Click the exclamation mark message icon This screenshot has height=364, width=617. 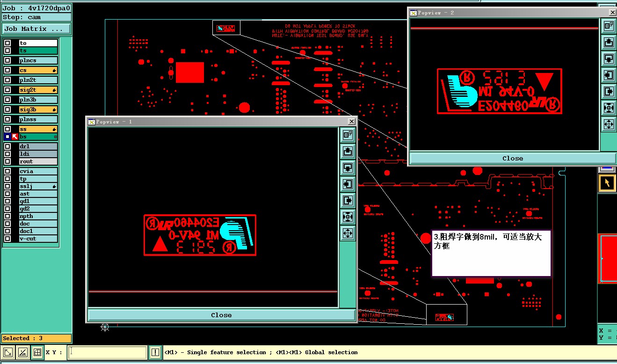tap(155, 352)
